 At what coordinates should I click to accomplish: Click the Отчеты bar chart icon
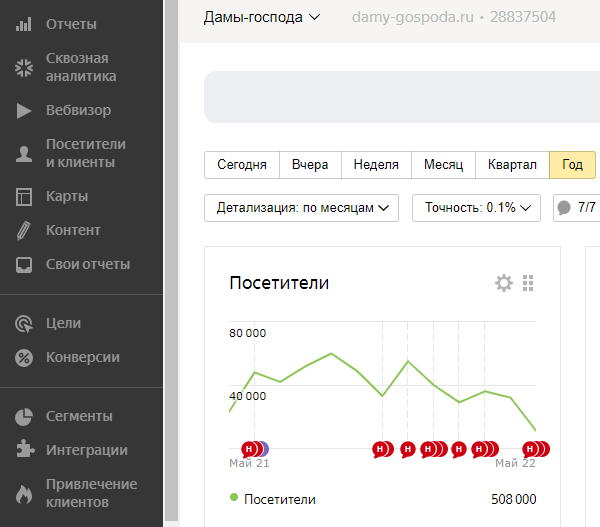(24, 24)
